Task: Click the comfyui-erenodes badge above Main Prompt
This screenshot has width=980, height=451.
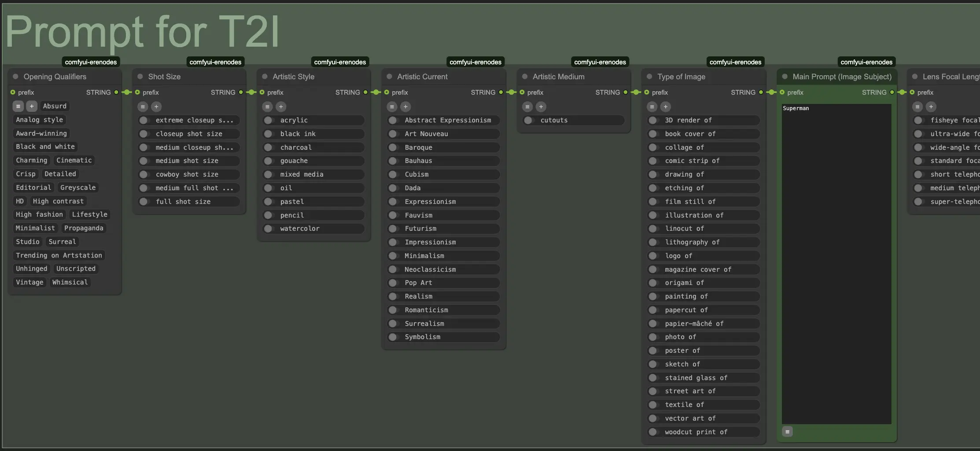Action: click(x=866, y=62)
